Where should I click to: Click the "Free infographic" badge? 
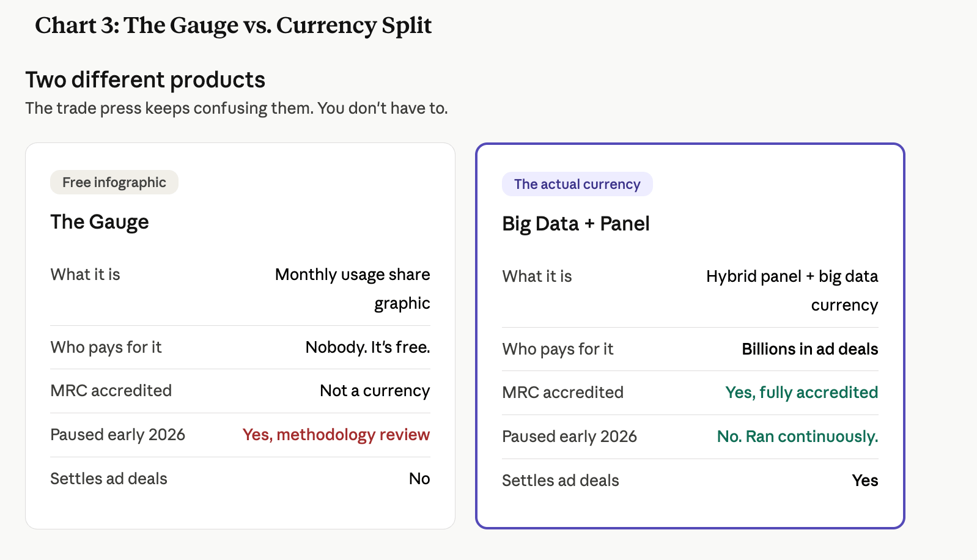(x=114, y=182)
